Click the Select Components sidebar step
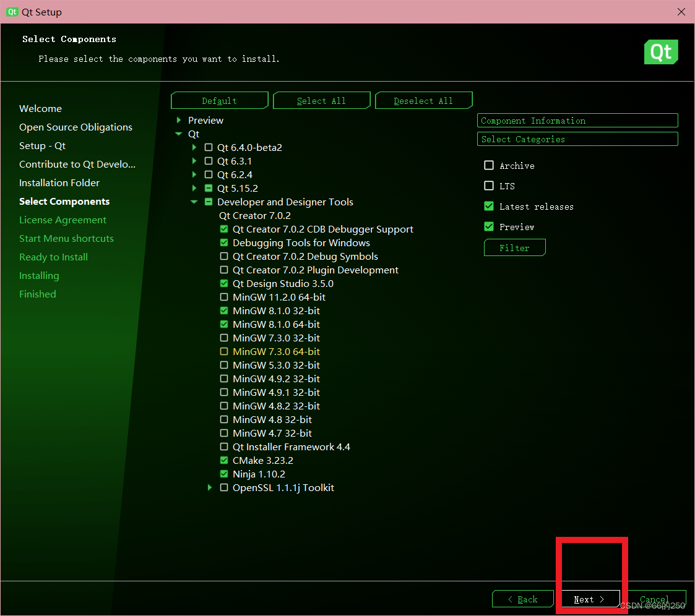This screenshot has height=616, width=695. 64,202
